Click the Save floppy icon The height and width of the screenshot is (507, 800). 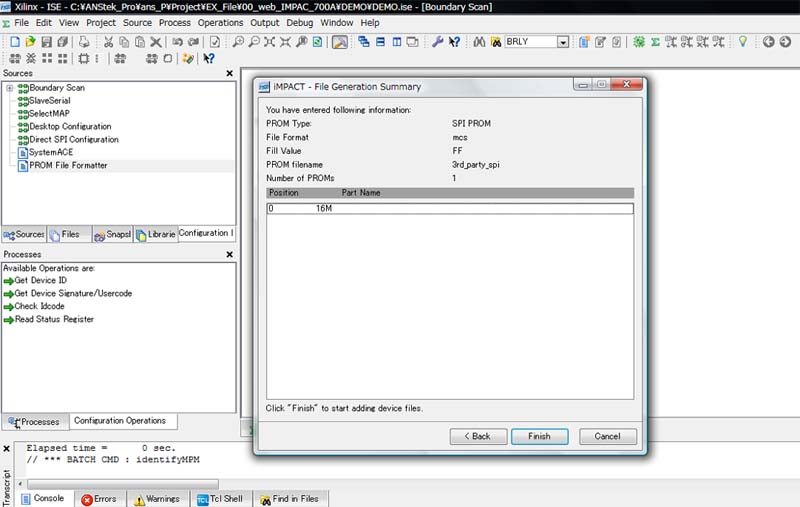coord(46,42)
